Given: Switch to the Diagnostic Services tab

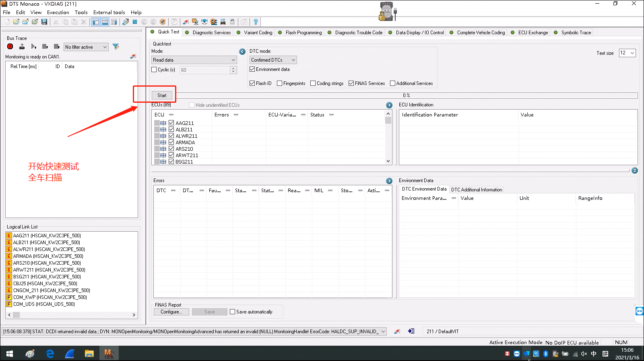Looking at the screenshot, I should 208,33.
